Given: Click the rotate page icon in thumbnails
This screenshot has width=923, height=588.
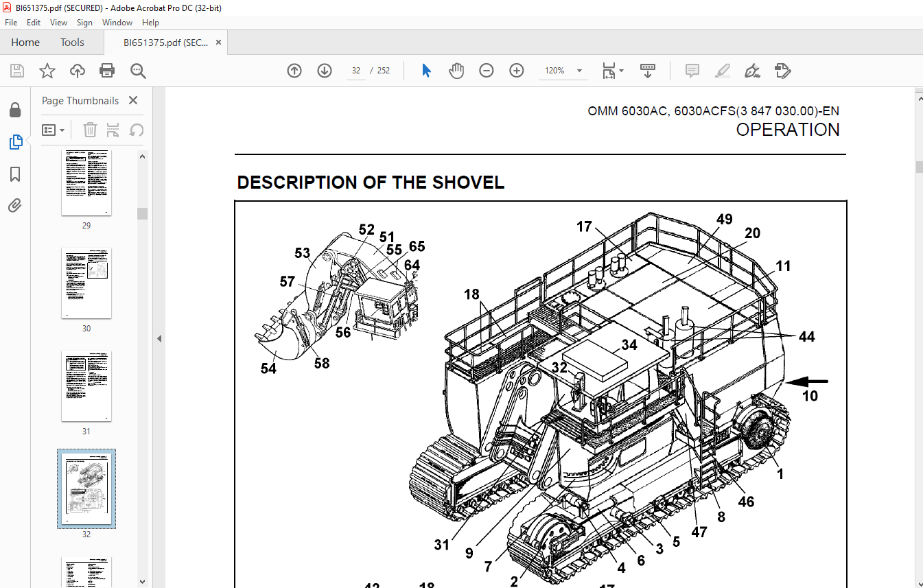Looking at the screenshot, I should coord(137,130).
